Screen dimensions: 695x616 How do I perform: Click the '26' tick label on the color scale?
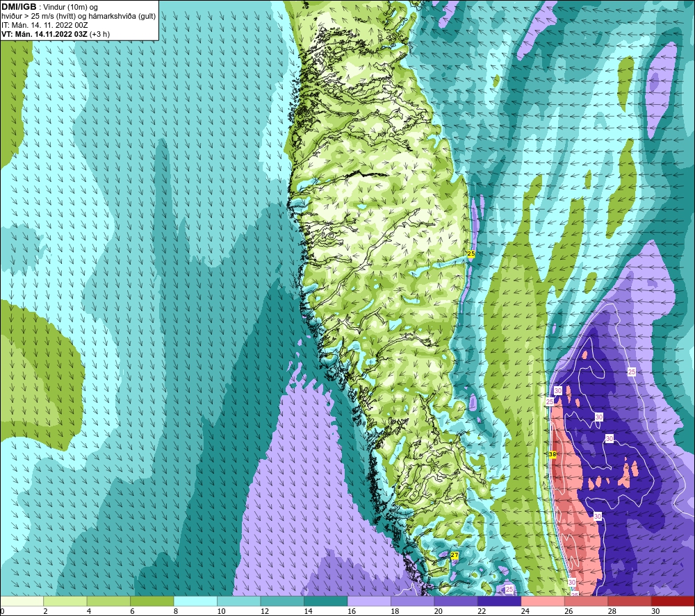click(569, 611)
